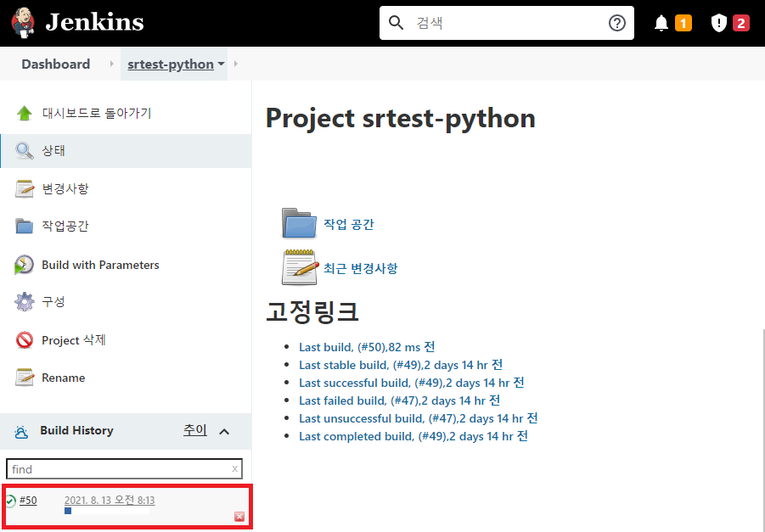765x532 pixels.
Task: Clear the find field with x
Action: point(234,469)
